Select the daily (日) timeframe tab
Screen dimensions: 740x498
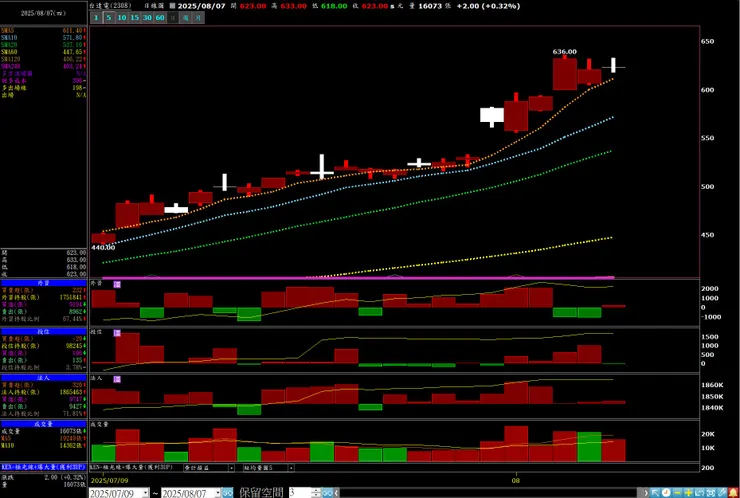pos(173,17)
